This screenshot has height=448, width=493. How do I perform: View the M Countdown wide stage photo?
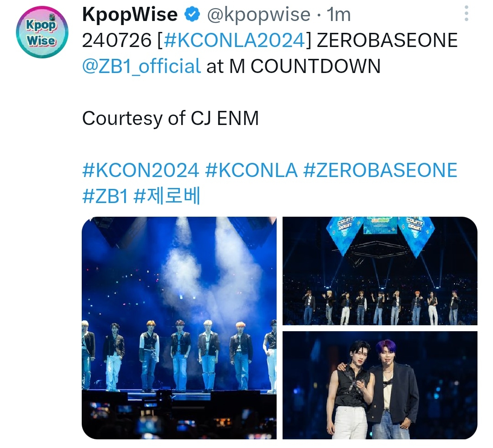pyautogui.click(x=380, y=271)
